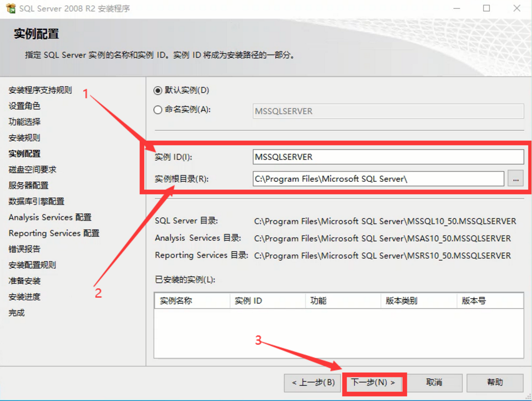The height and width of the screenshot is (401, 532).
Task: Click Analysis Services 配置 step in sidebar
Action: pos(50,217)
